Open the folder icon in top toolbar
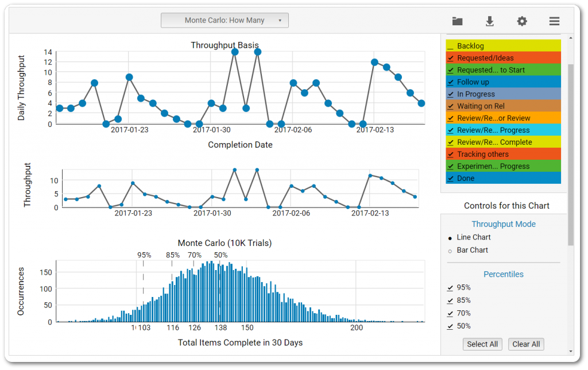Screen dimensions: 588x370 [x=457, y=21]
